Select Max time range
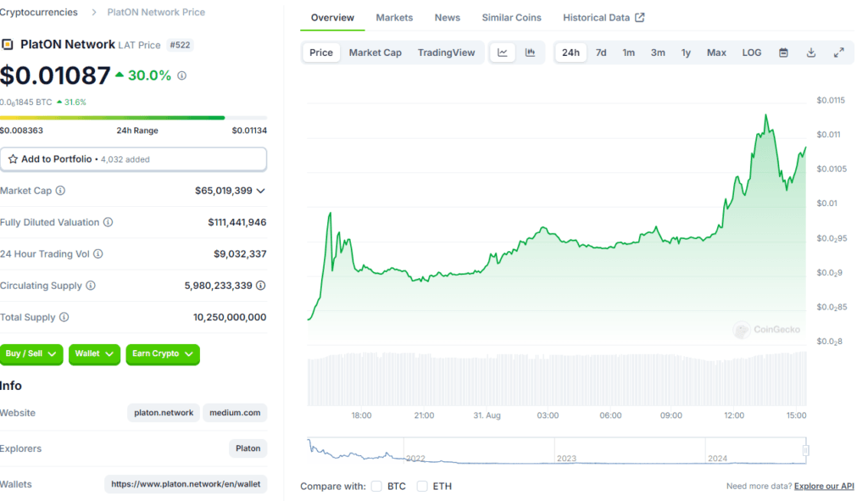 [x=716, y=53]
